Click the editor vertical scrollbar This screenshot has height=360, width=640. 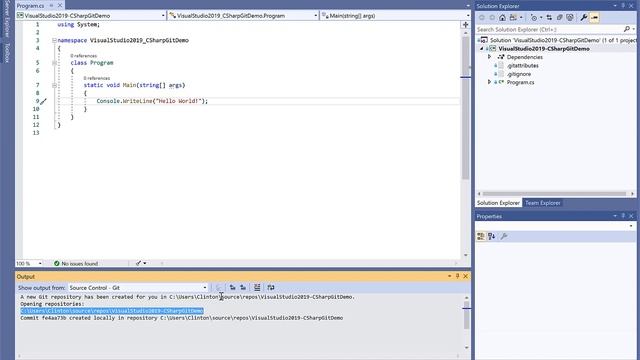(465, 108)
